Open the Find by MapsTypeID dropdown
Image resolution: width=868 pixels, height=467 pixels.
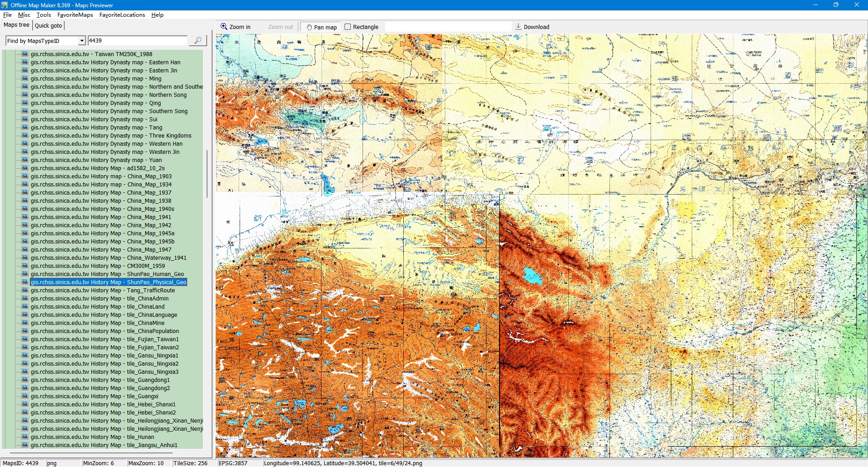coord(82,41)
